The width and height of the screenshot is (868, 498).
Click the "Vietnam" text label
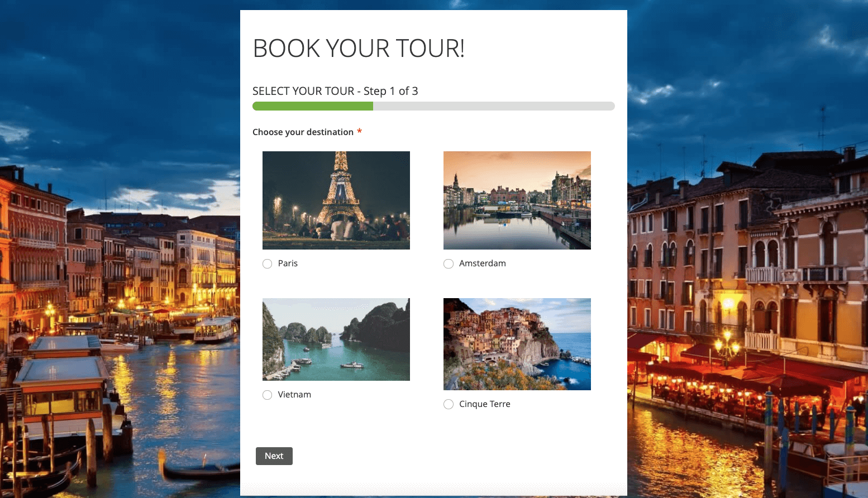[x=294, y=395]
